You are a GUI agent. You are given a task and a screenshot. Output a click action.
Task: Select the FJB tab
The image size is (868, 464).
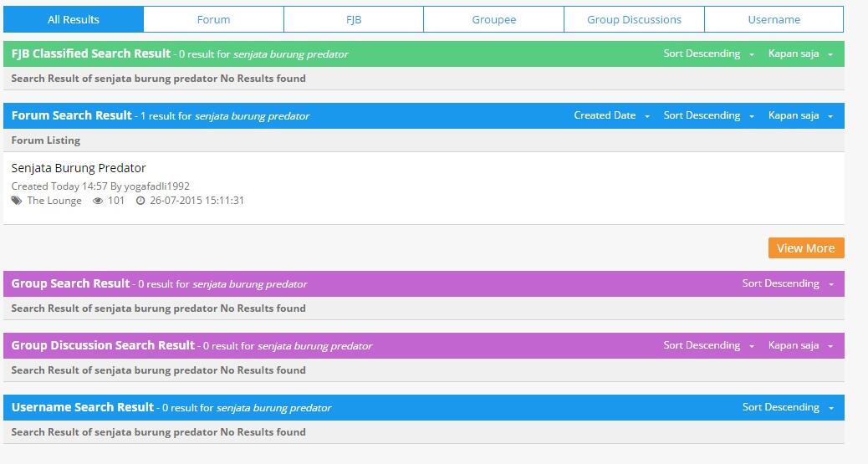354,19
